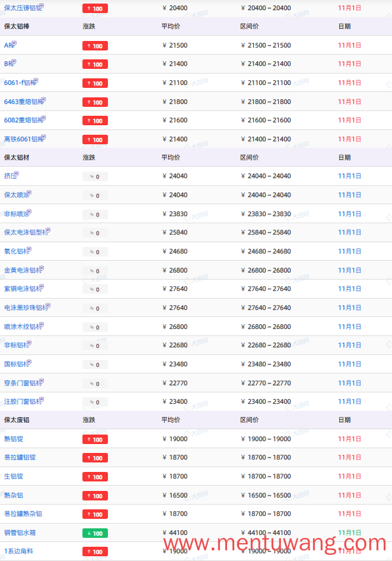Click the icon after 注胶门窗铝材
Viewport: 392px width, 561px height.
42,399
